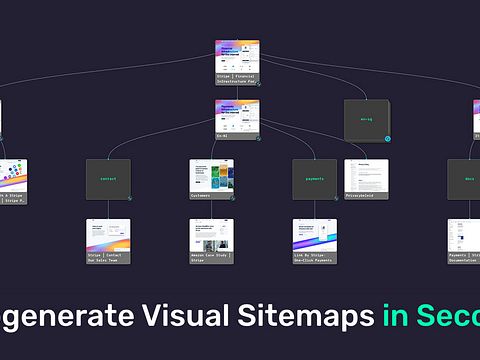Open the Amazon Case Study page thumbnail
Screen dimensions: 480x360
(x=212, y=241)
